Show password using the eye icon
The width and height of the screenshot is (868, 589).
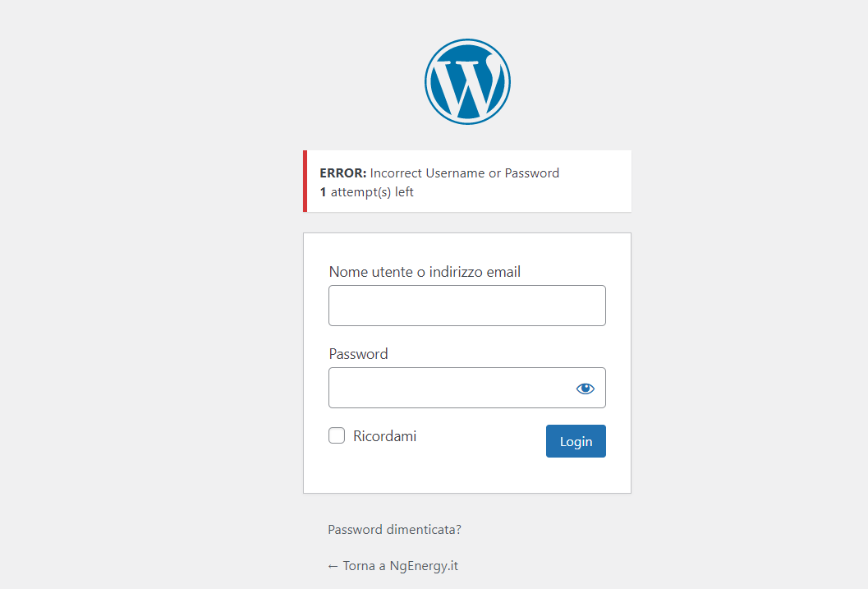(x=586, y=389)
